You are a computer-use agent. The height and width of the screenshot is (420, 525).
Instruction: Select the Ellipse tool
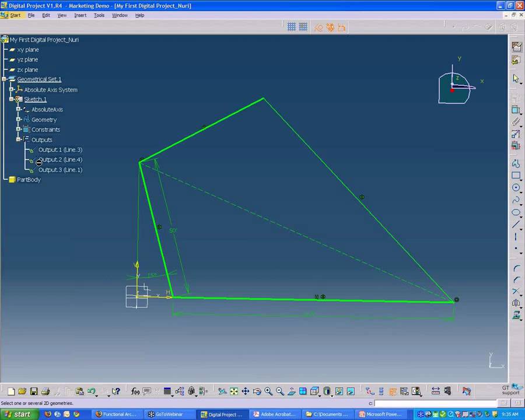pyautogui.click(x=516, y=212)
